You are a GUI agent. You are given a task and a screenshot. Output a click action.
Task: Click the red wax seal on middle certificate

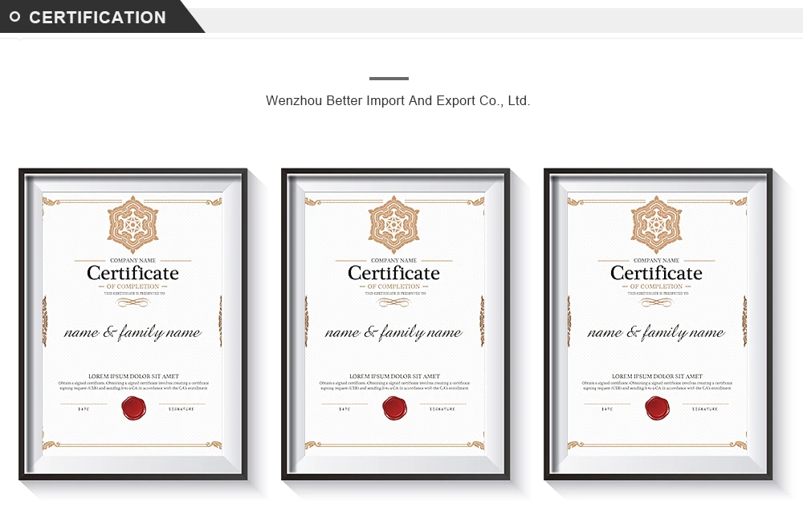tap(395, 408)
